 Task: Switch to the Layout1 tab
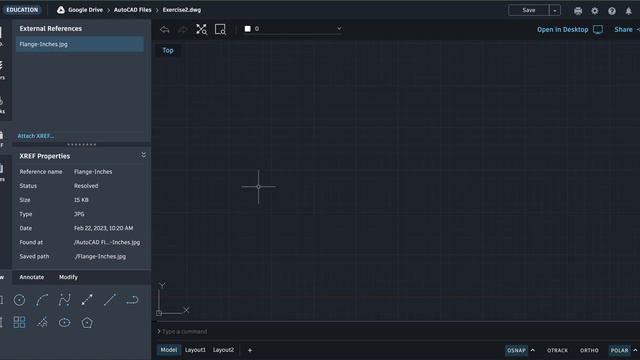click(195, 350)
